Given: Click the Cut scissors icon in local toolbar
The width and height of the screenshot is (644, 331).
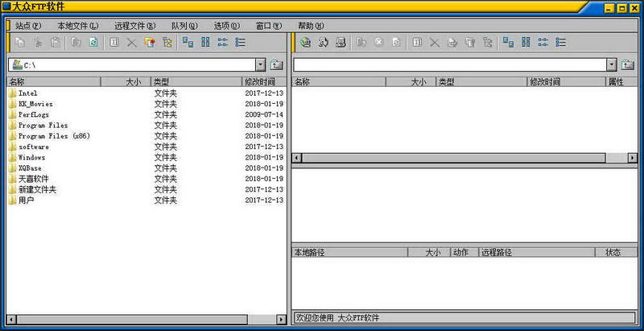Looking at the screenshot, I should pyautogui.click(x=38, y=43).
